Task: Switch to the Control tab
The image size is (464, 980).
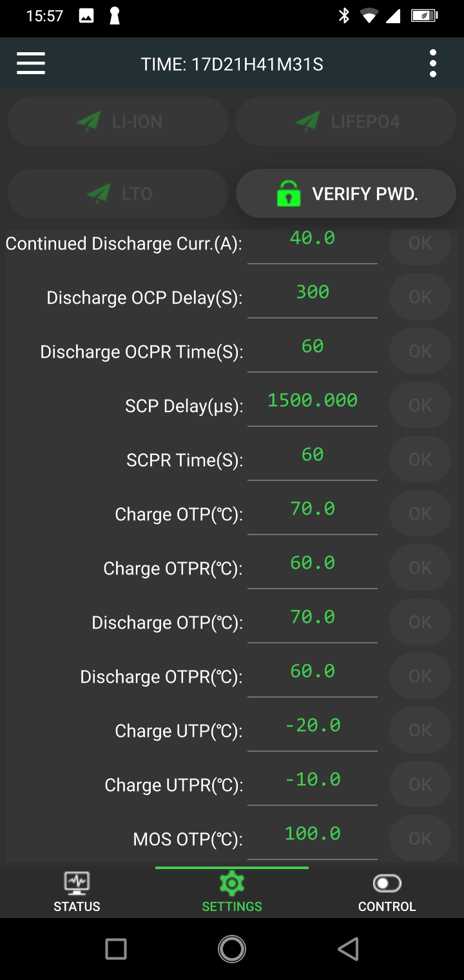Action: [x=387, y=892]
